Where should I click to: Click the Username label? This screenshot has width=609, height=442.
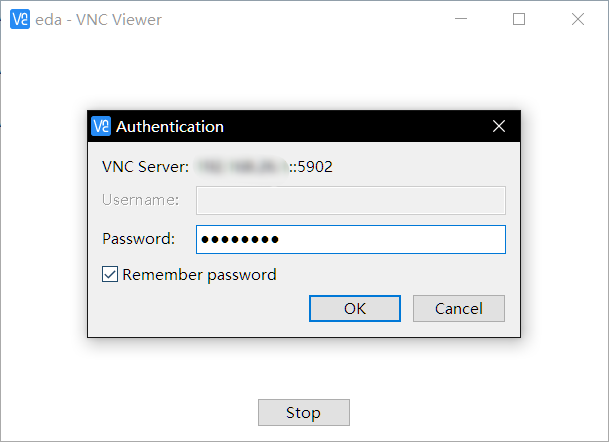[x=141, y=200]
